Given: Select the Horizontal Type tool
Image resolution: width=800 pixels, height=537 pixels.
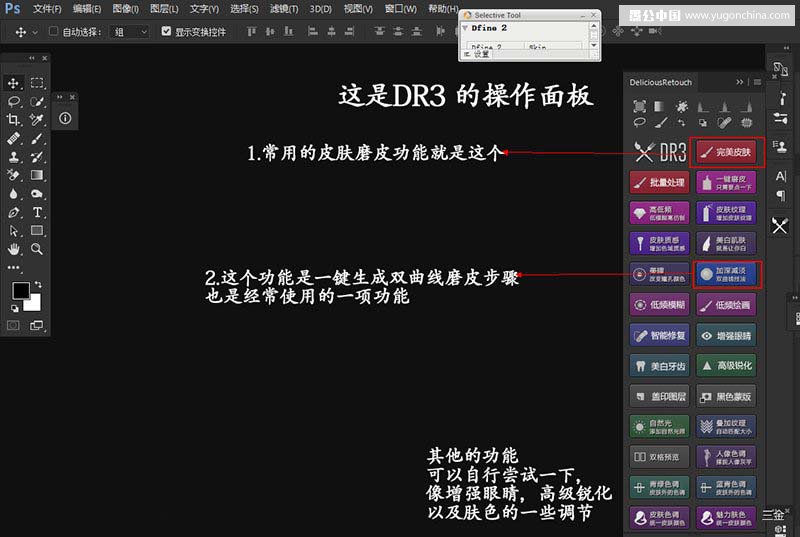Looking at the screenshot, I should tap(37, 212).
